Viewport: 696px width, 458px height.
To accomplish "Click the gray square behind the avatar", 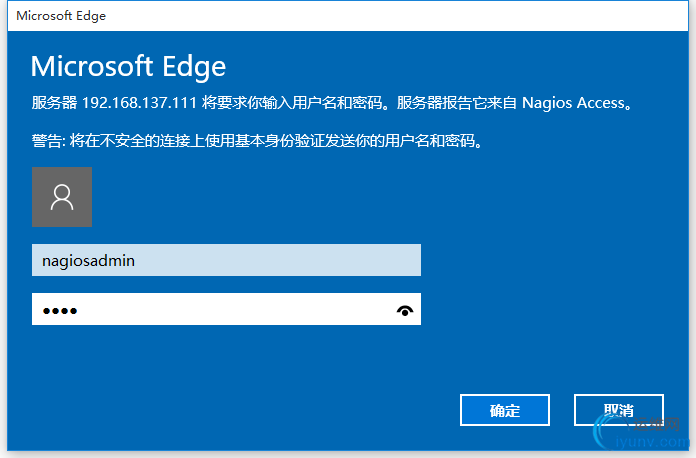I will pos(62,197).
